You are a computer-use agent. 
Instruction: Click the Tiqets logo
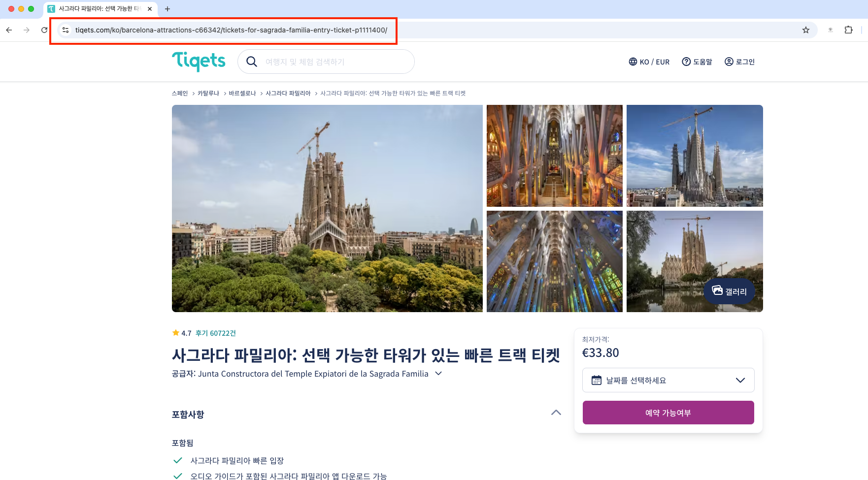199,62
